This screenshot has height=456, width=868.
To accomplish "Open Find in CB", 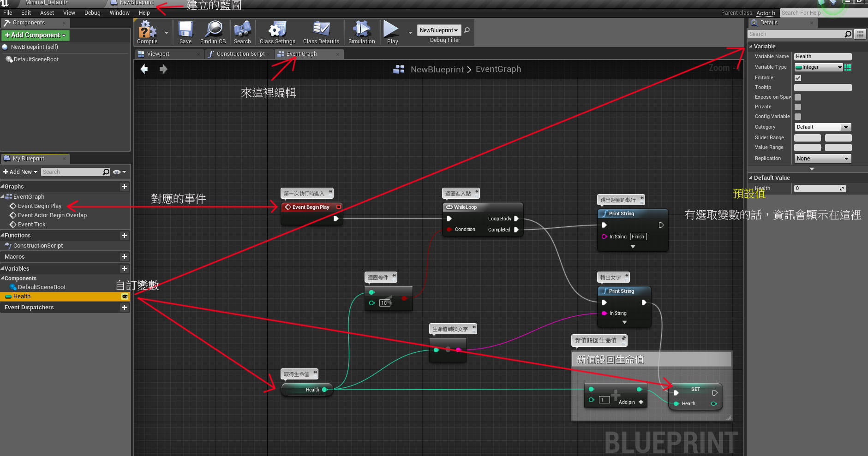I will (213, 31).
